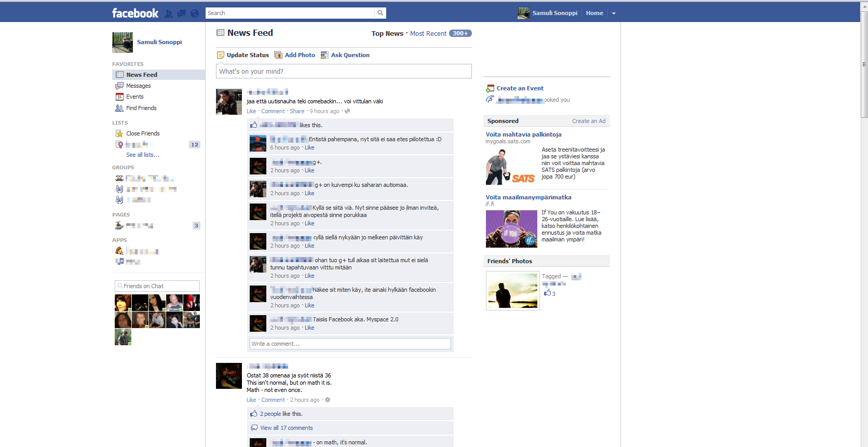This screenshot has width=868, height=447.
Task: Click the Add Photo icon
Action: point(278,55)
